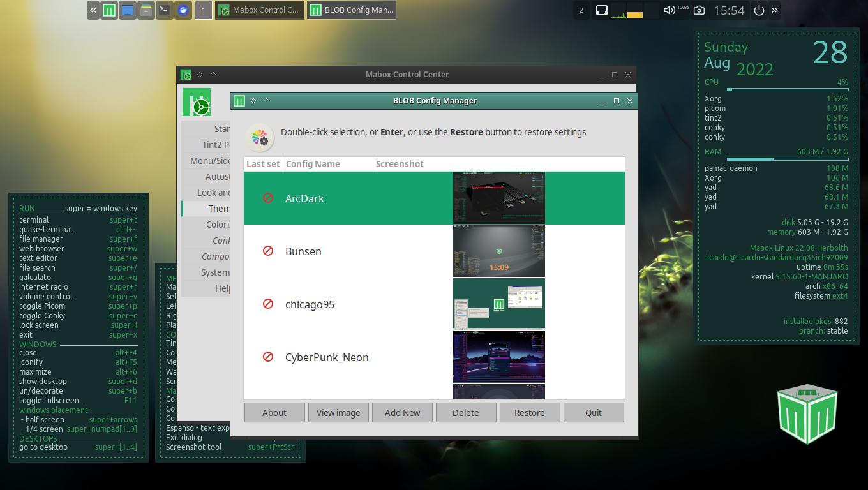
Task: Open the Colorizer tab in Mabox Control Center
Action: coord(206,225)
